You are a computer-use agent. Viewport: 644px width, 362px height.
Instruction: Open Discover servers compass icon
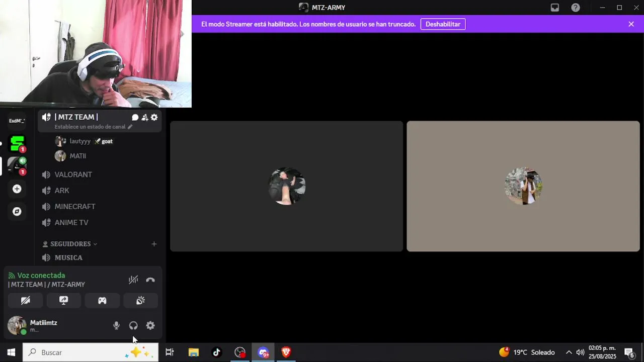point(17,212)
